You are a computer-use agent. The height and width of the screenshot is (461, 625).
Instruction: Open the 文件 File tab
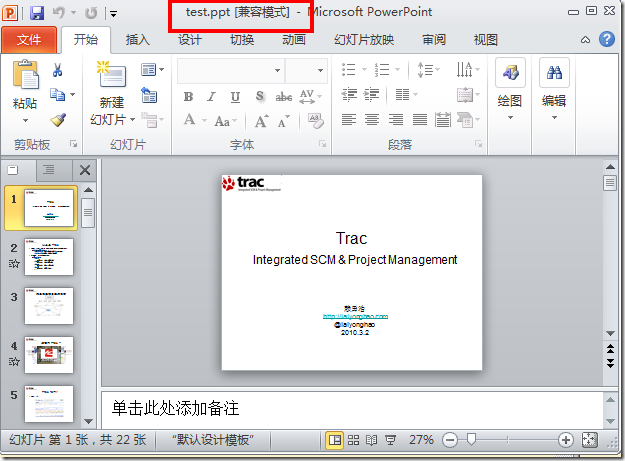click(29, 39)
